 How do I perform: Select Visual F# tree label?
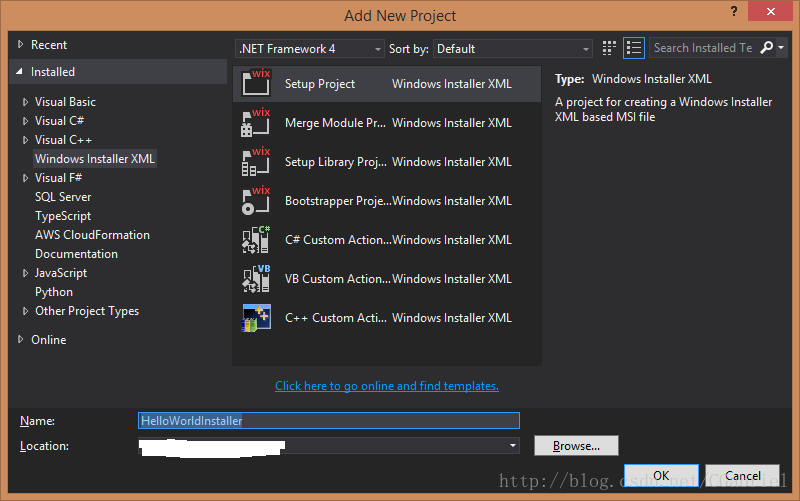click(58, 178)
